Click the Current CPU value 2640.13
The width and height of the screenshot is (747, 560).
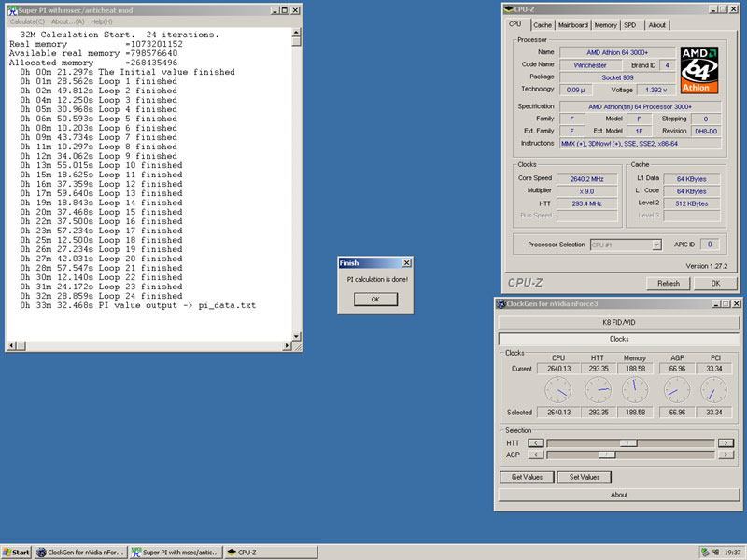point(558,369)
